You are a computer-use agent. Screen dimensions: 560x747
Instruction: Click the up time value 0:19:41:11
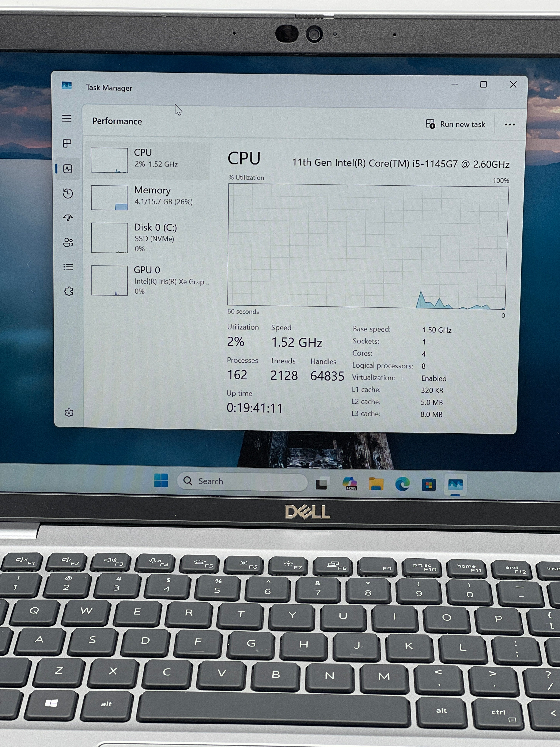pyautogui.click(x=254, y=408)
